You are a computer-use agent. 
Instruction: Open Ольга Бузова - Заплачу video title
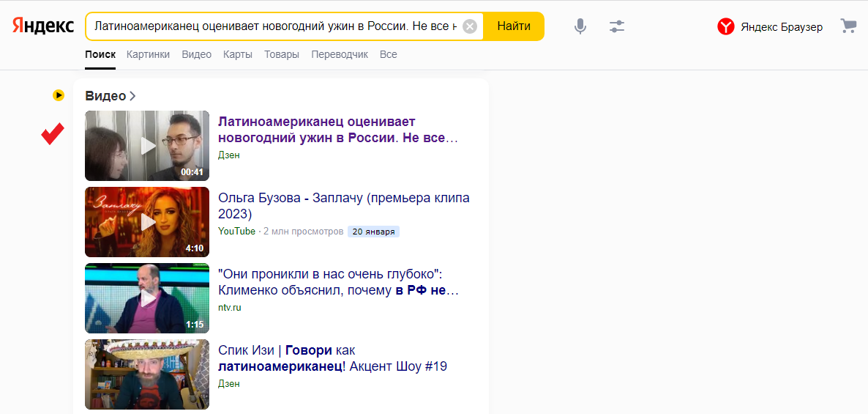[344, 206]
